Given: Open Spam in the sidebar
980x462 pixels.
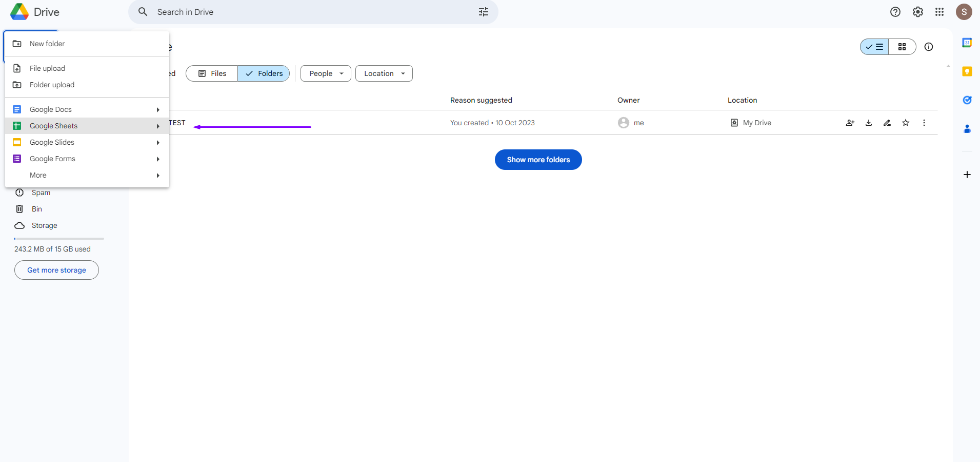Looking at the screenshot, I should pyautogui.click(x=41, y=192).
